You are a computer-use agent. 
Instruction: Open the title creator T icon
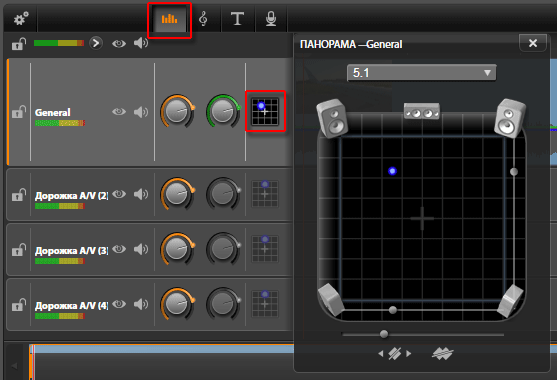(237, 19)
